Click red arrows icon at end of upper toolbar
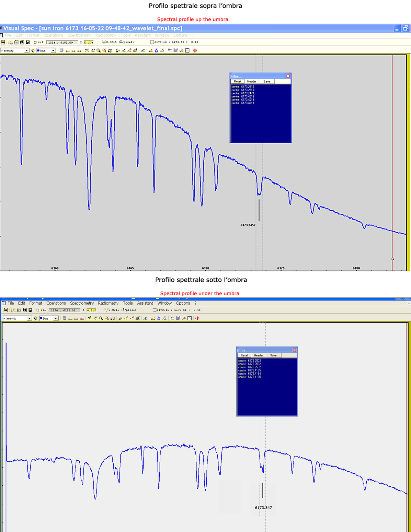This screenshot has width=411, height=532. tap(195, 50)
